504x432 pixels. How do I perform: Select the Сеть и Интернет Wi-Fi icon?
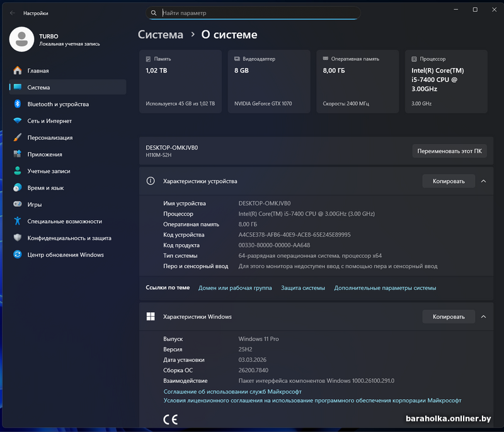tap(17, 121)
